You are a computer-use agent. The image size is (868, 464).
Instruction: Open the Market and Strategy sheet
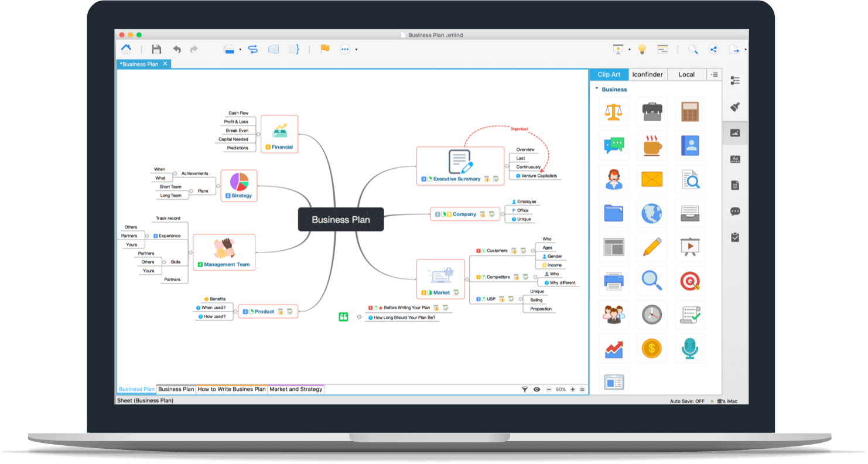tap(296, 389)
